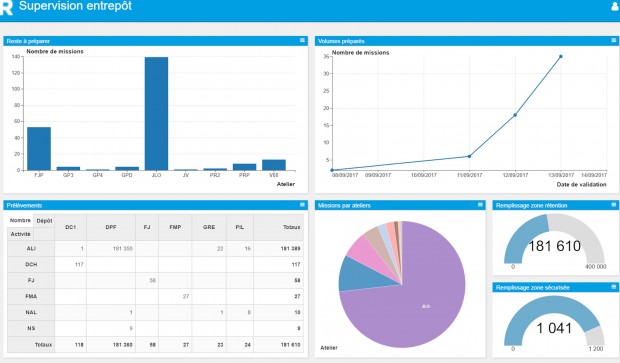This screenshot has height=363, width=620.
Task: Click the R logo in the header
Action: [7, 7]
